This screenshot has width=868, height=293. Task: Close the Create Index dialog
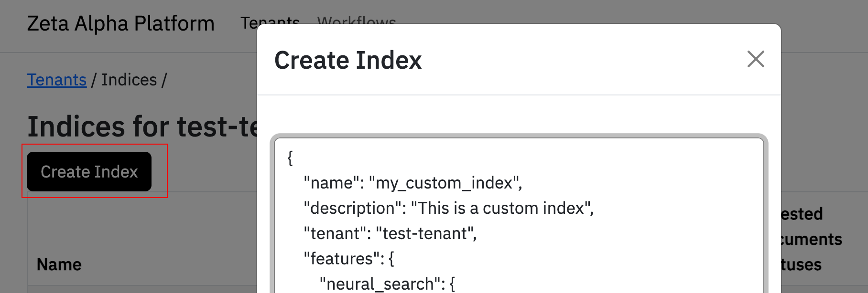[755, 59]
